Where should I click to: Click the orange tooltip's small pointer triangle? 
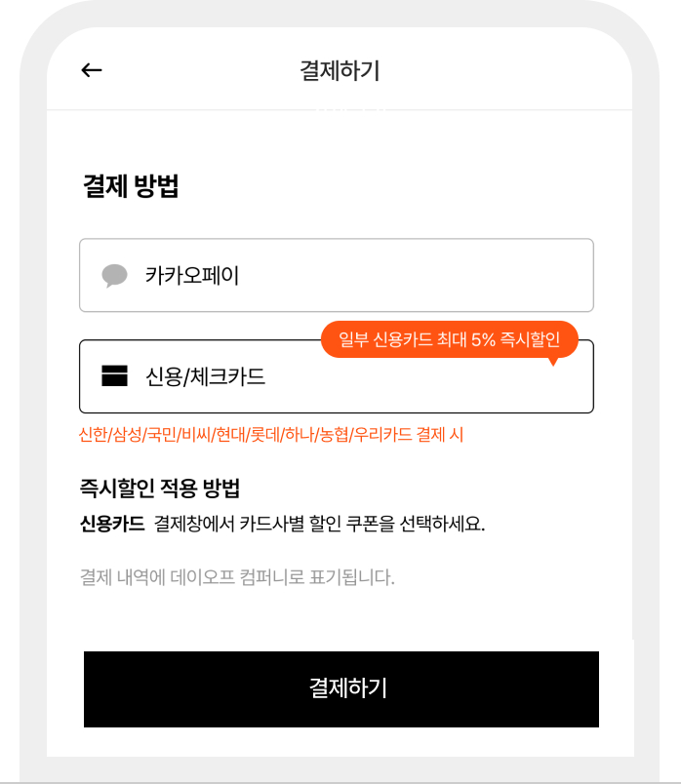click(x=553, y=362)
